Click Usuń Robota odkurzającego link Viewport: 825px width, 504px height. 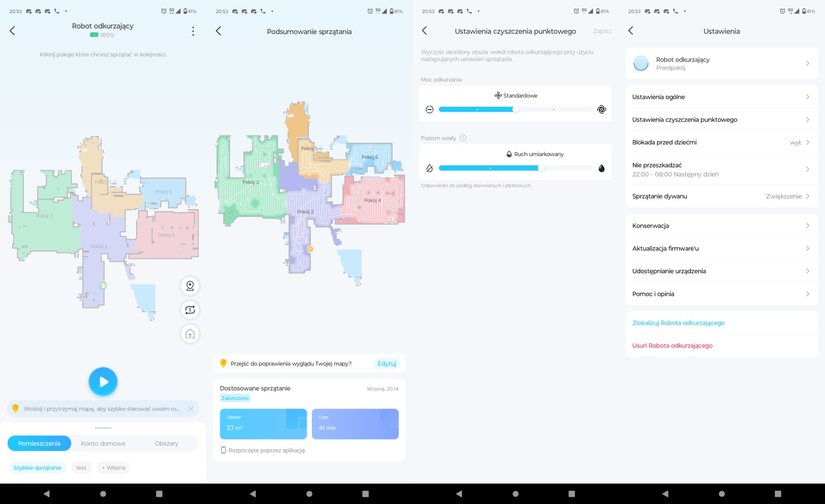pos(672,346)
